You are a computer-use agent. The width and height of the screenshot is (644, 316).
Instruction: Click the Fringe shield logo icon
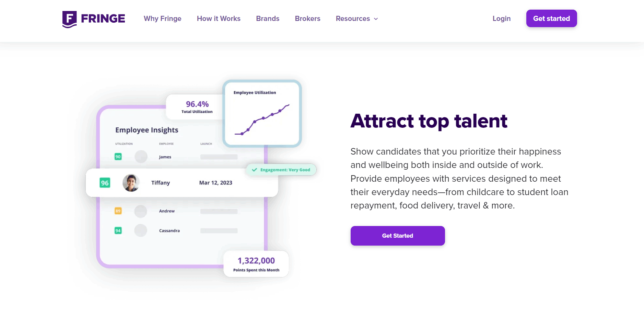point(69,19)
